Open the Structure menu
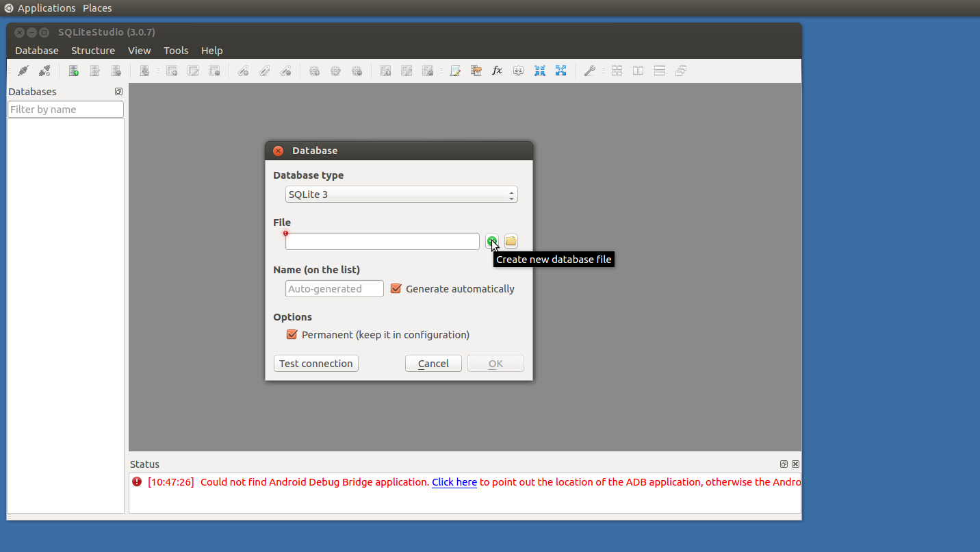 tap(93, 51)
